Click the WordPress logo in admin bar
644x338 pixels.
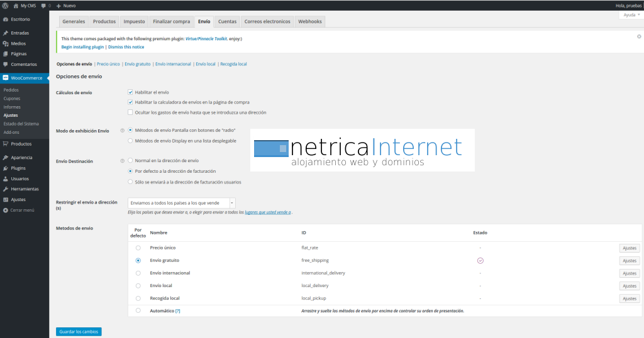[5, 5]
